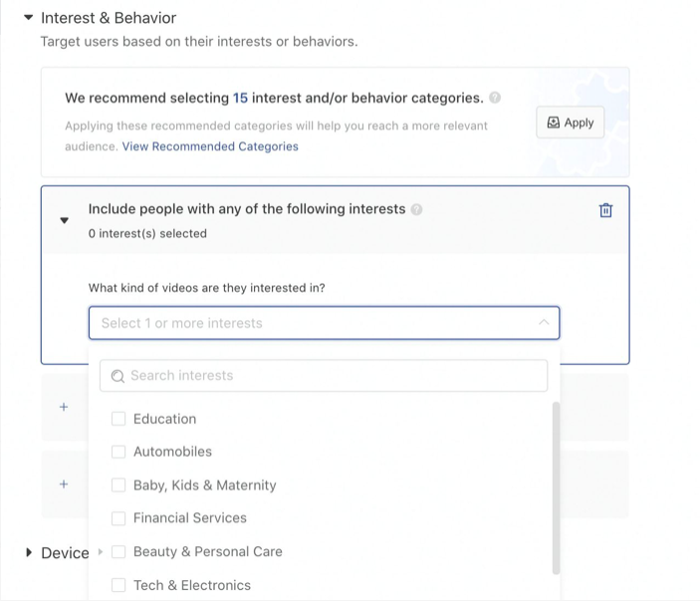This screenshot has width=700, height=601.
Task: Click the Search interests field
Action: tap(324, 376)
